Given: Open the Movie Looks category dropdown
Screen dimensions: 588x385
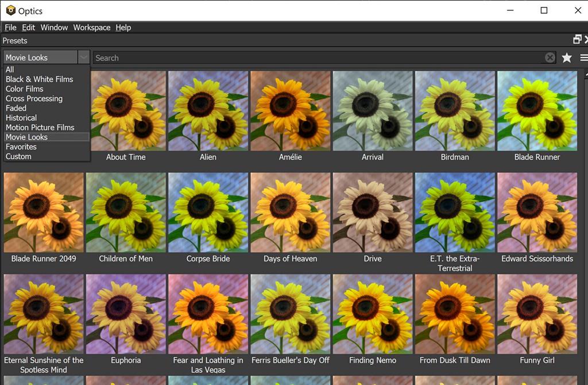Looking at the screenshot, I should click(47, 57).
